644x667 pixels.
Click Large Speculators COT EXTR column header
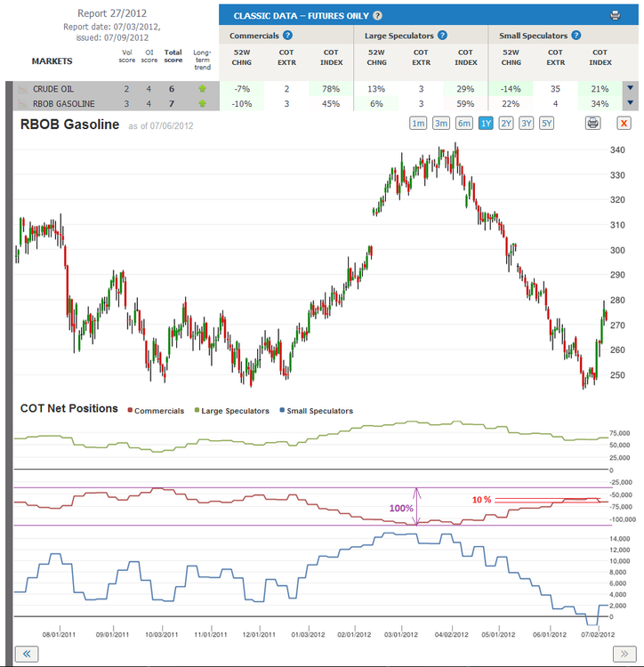tap(421, 58)
